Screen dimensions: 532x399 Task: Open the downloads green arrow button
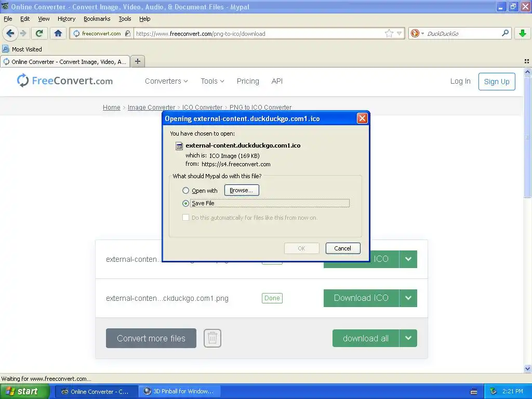(x=523, y=33)
